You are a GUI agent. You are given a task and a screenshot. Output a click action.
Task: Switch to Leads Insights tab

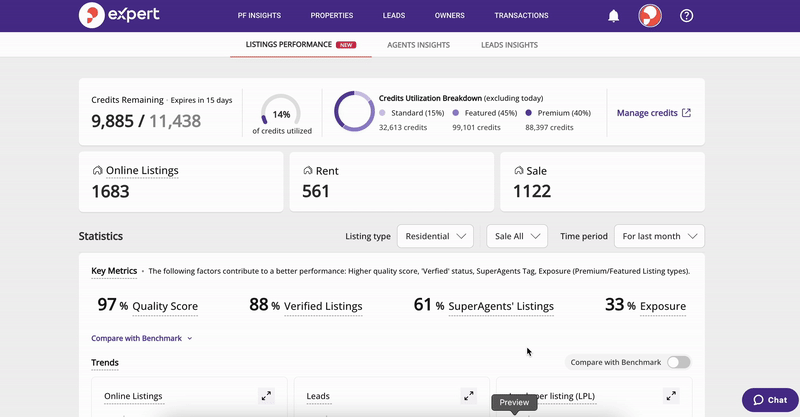[509, 45]
